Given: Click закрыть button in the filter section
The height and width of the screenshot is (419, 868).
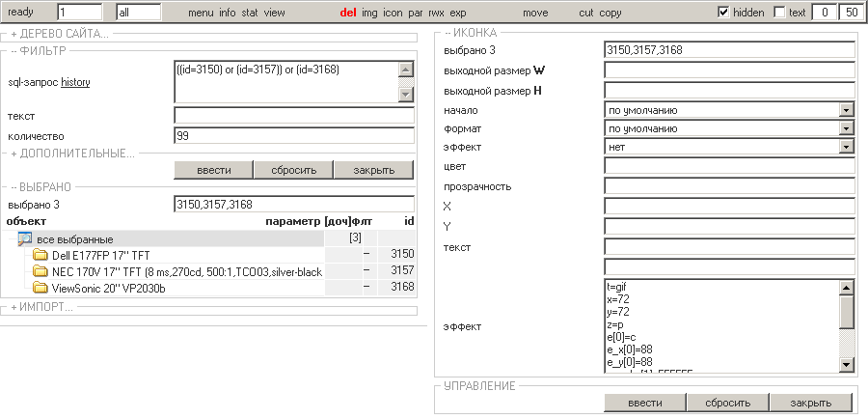Looking at the screenshot, I should pyautogui.click(x=374, y=170).
